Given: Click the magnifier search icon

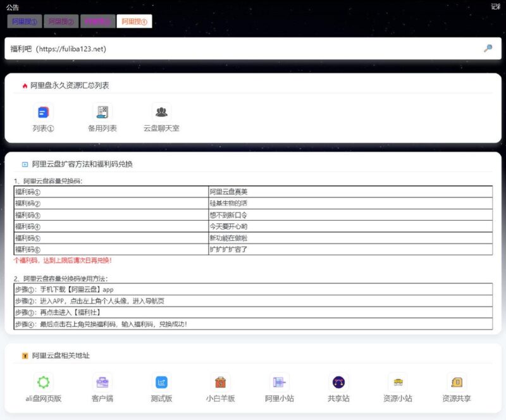Looking at the screenshot, I should 488,49.
